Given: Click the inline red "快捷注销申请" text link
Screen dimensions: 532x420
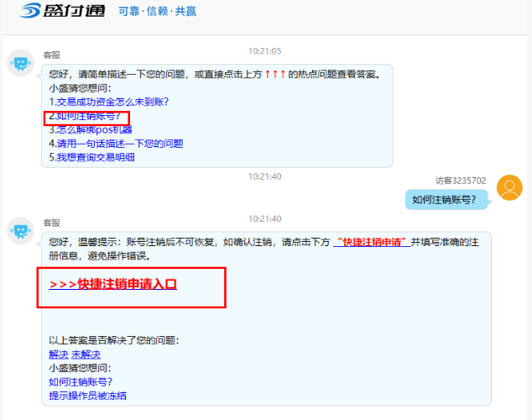Looking at the screenshot, I should (371, 242).
